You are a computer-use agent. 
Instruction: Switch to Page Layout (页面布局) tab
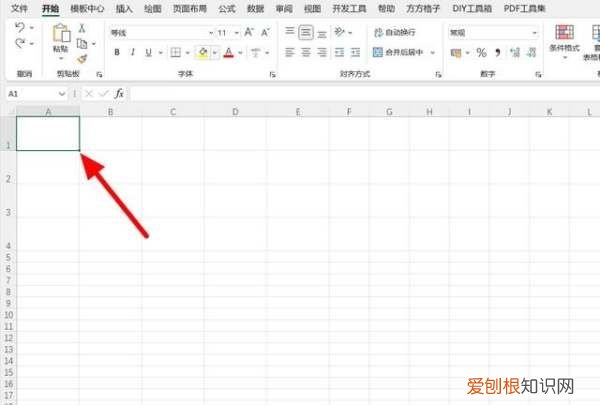pos(190,8)
